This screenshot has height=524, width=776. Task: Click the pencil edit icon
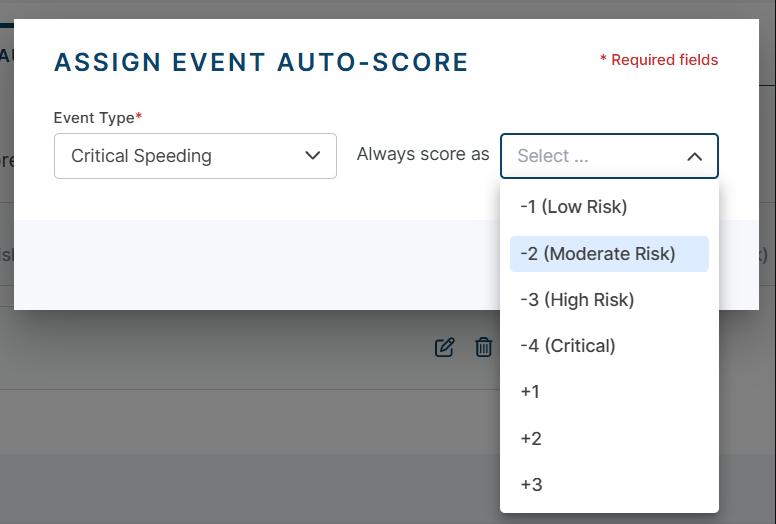tap(444, 347)
